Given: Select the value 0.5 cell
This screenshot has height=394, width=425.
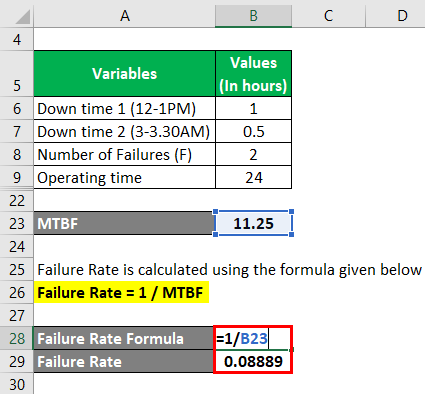Looking at the screenshot, I should pos(254,131).
